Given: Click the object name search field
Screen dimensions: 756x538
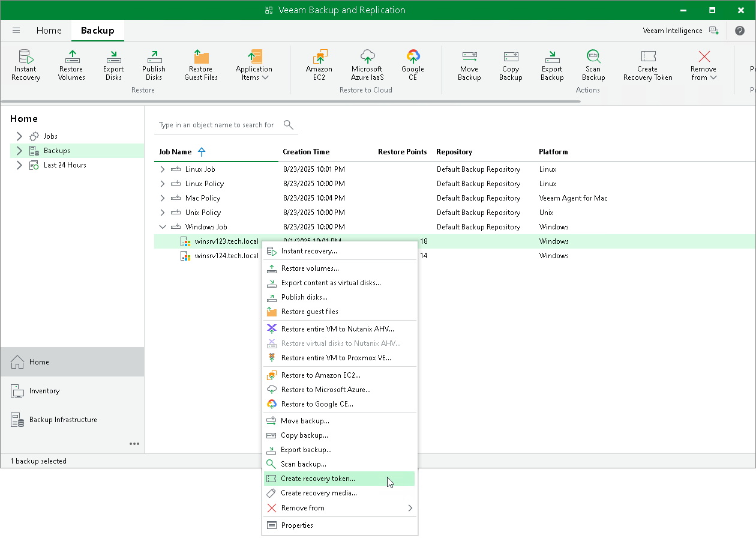Looking at the screenshot, I should [216, 125].
